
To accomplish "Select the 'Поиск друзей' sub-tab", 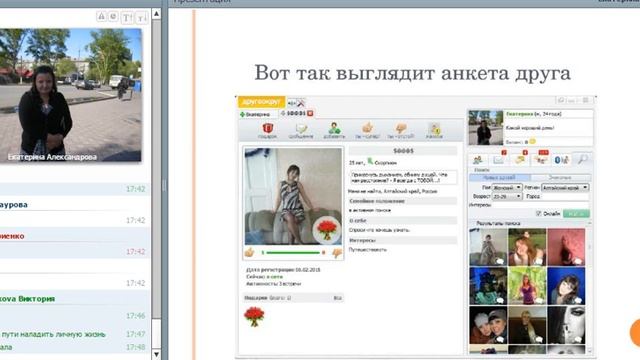I will tap(500, 178).
